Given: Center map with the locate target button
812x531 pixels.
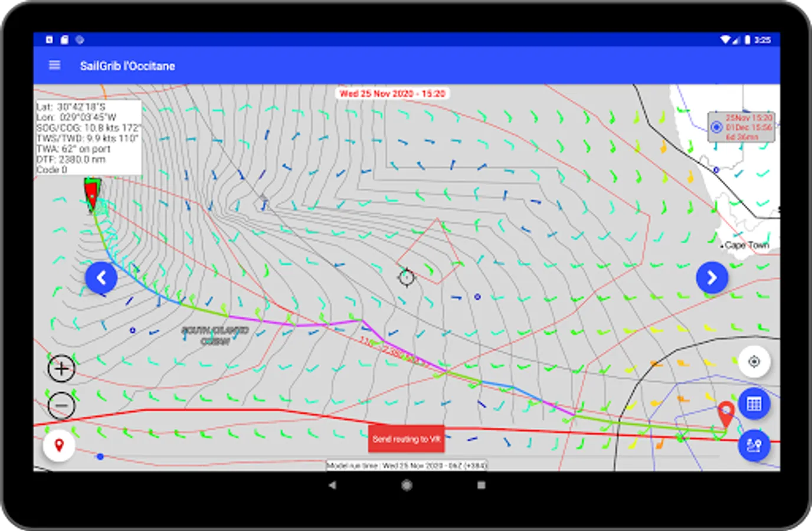Looking at the screenshot, I should tap(754, 362).
